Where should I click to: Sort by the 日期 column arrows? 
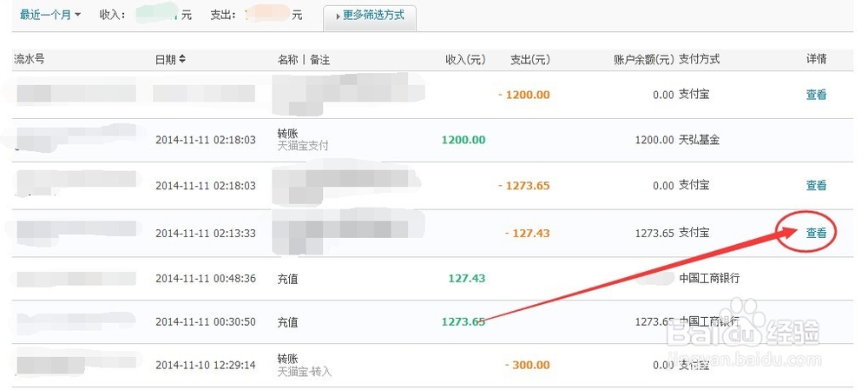point(182,59)
